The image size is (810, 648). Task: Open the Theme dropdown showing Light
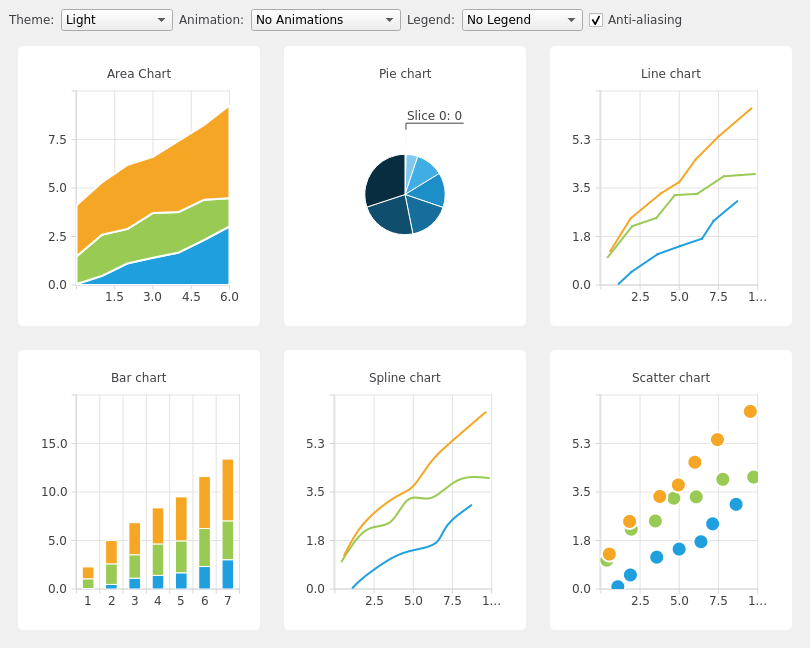point(116,20)
